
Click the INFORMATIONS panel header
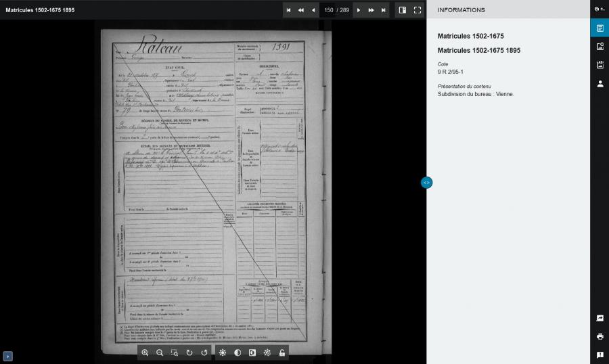click(461, 10)
